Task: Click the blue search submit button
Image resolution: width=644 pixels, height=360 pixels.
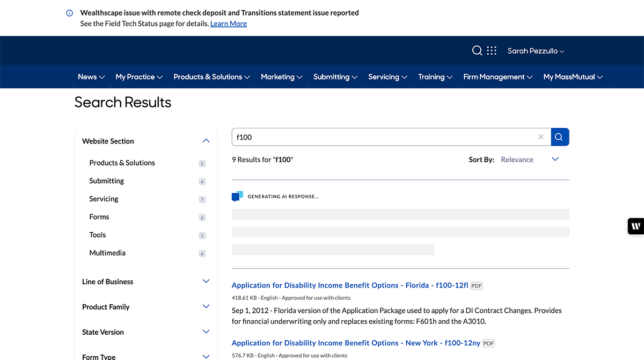Action: pyautogui.click(x=559, y=137)
